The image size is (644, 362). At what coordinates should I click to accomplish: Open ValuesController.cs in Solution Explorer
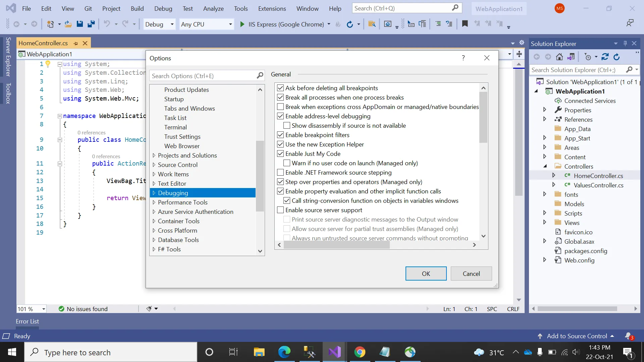(598, 185)
